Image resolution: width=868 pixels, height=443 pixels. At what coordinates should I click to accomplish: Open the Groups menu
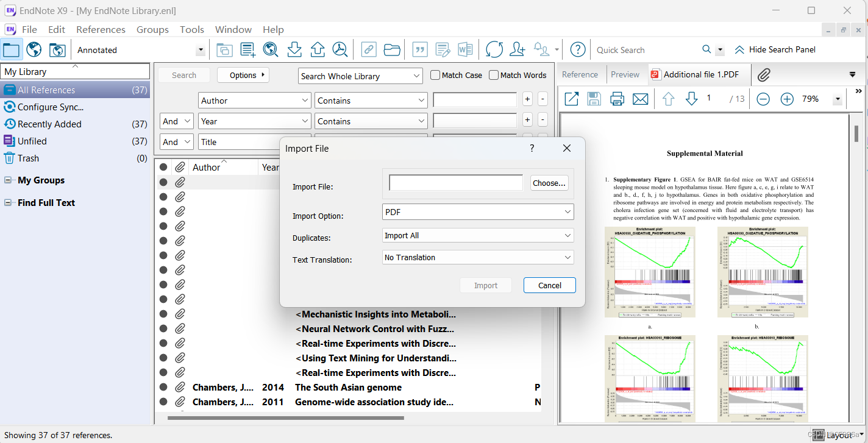point(152,29)
